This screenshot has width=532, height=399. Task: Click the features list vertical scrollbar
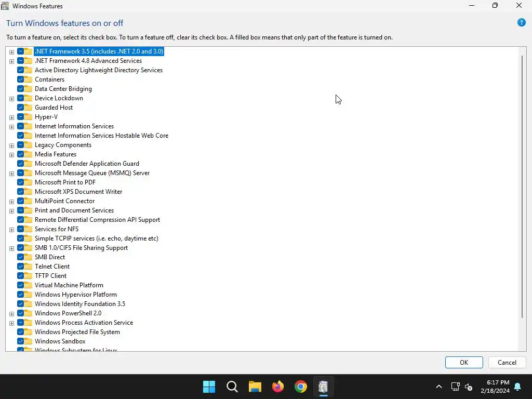[522, 187]
